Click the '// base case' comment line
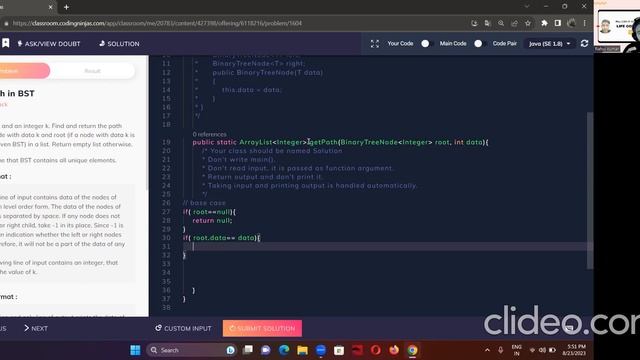 point(204,203)
